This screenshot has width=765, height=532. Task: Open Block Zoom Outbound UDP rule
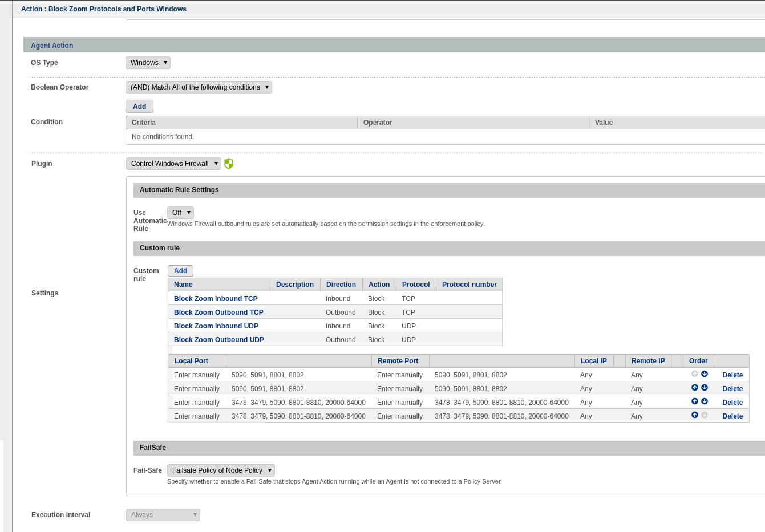pos(218,340)
